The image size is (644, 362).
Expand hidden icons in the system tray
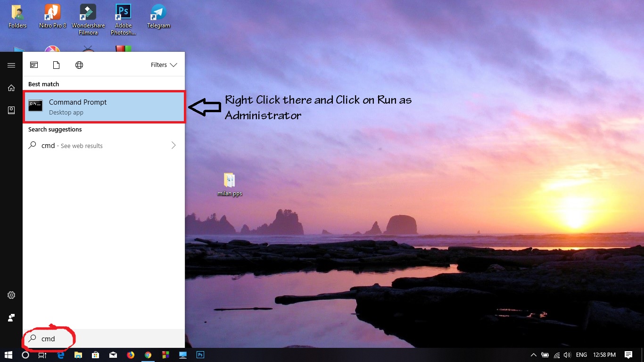click(x=533, y=355)
